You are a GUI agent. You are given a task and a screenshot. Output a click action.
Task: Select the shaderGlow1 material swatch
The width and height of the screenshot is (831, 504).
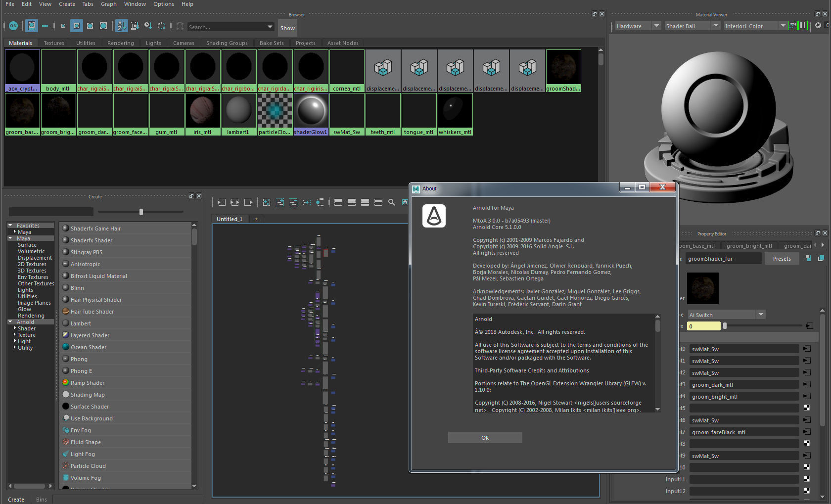311,114
